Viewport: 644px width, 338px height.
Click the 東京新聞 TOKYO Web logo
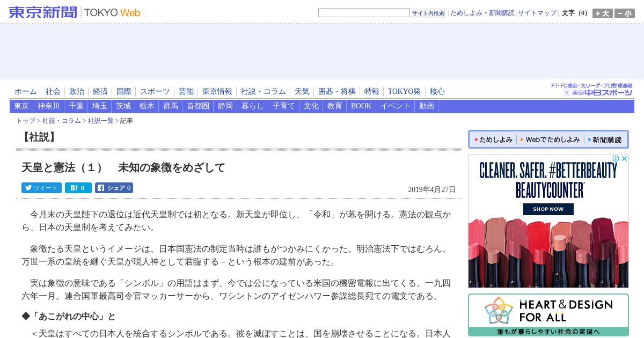[x=75, y=12]
